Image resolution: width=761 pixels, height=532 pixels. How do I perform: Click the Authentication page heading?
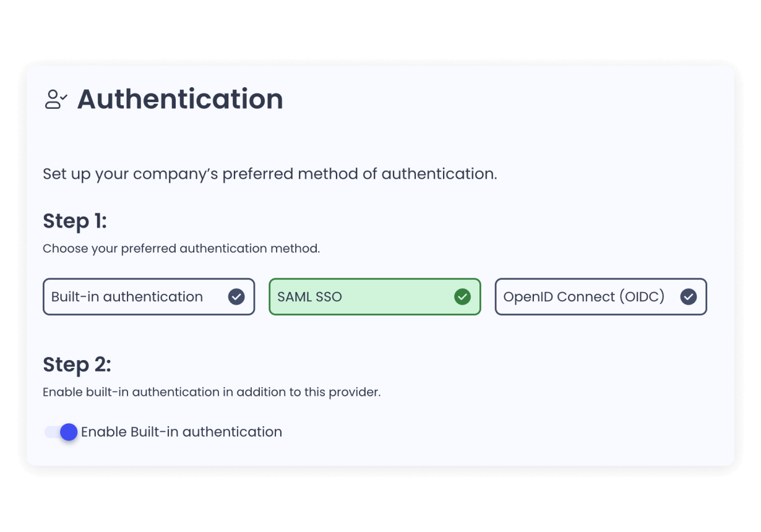tap(181, 99)
